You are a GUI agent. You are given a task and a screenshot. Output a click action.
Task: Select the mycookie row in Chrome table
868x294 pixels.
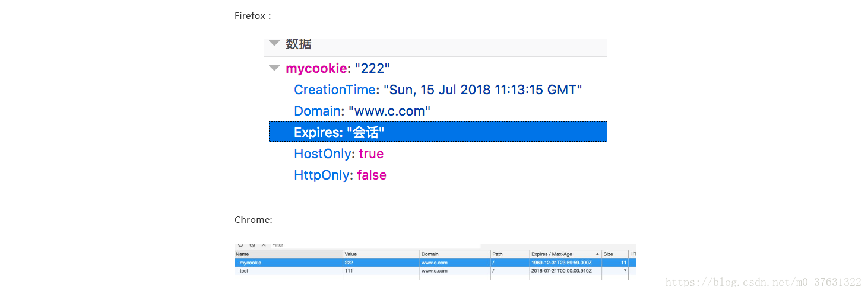pyautogui.click(x=288, y=262)
